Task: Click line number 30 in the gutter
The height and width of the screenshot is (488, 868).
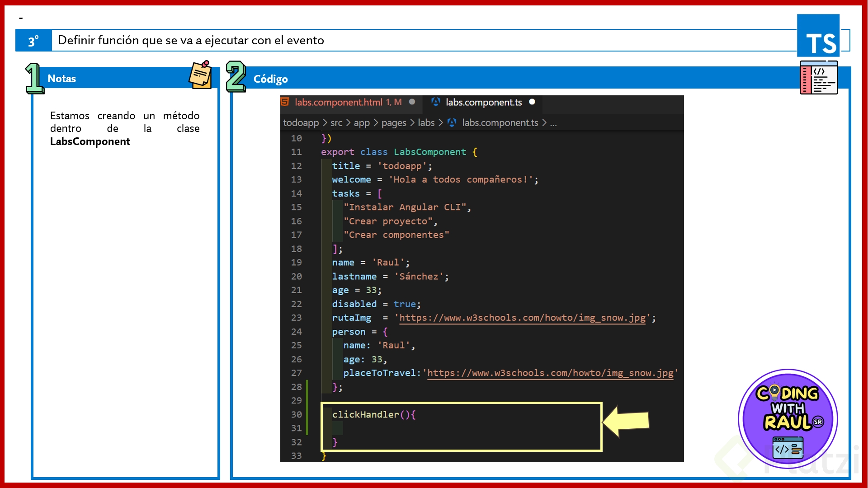Action: (296, 414)
